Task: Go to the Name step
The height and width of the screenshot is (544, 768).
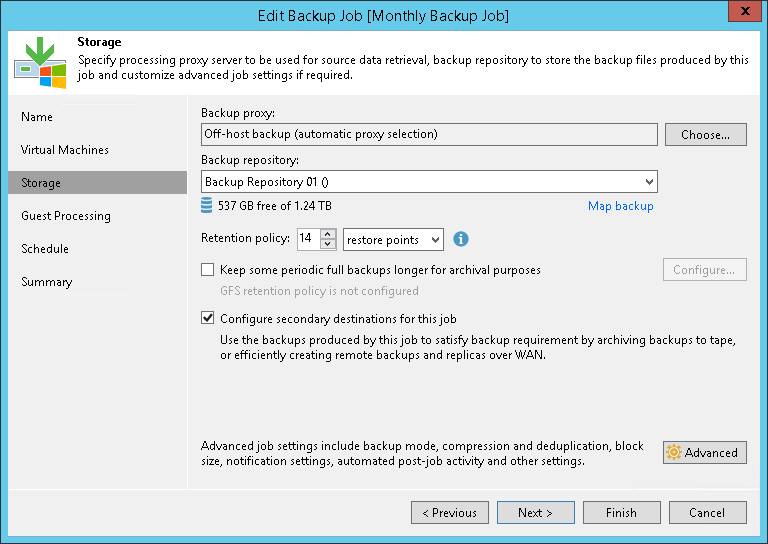Action: 37,117
